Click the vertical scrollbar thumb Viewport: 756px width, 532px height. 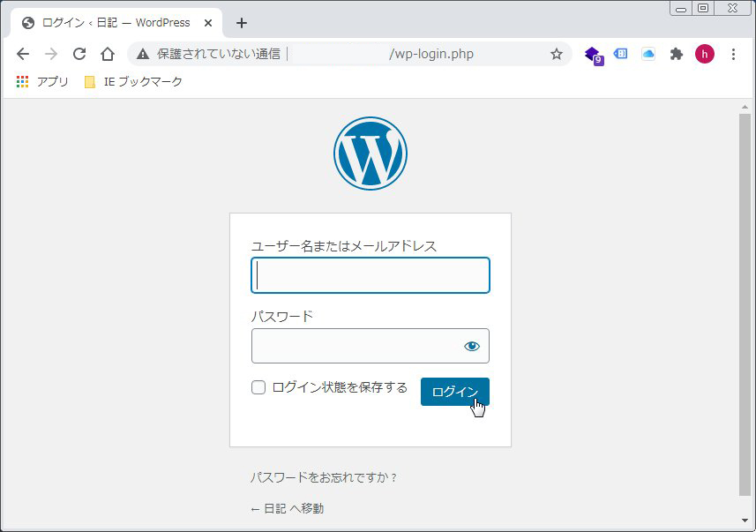tap(745, 305)
